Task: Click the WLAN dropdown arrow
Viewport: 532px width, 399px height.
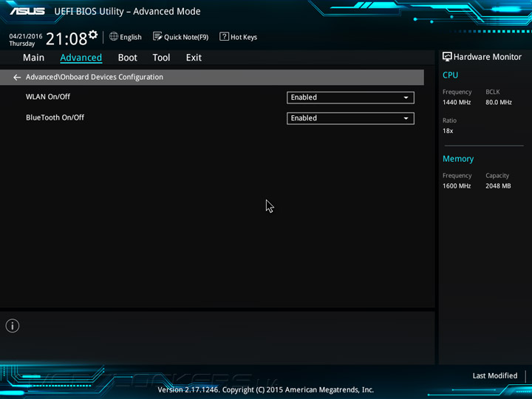Action: (406, 98)
